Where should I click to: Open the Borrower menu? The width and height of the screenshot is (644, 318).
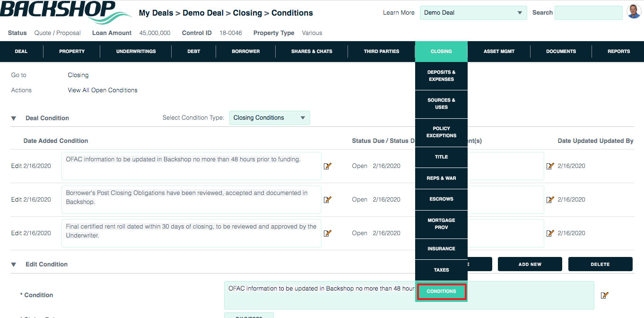[x=246, y=52]
